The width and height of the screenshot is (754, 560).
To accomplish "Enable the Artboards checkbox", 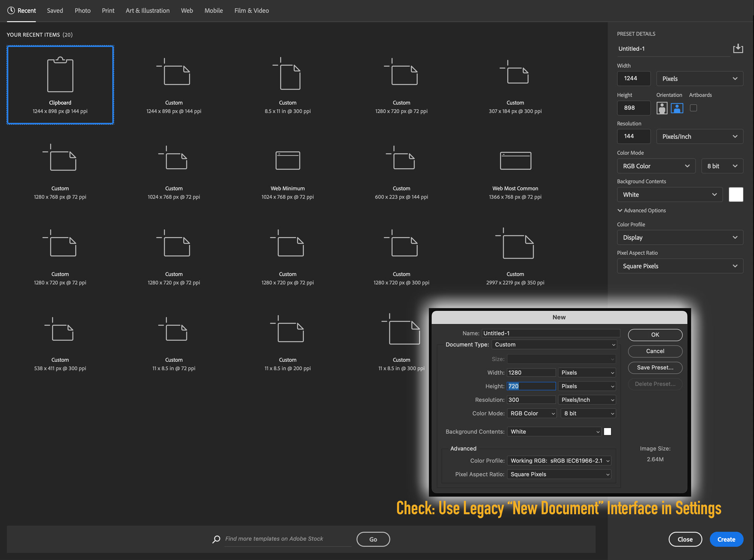I will click(x=693, y=108).
